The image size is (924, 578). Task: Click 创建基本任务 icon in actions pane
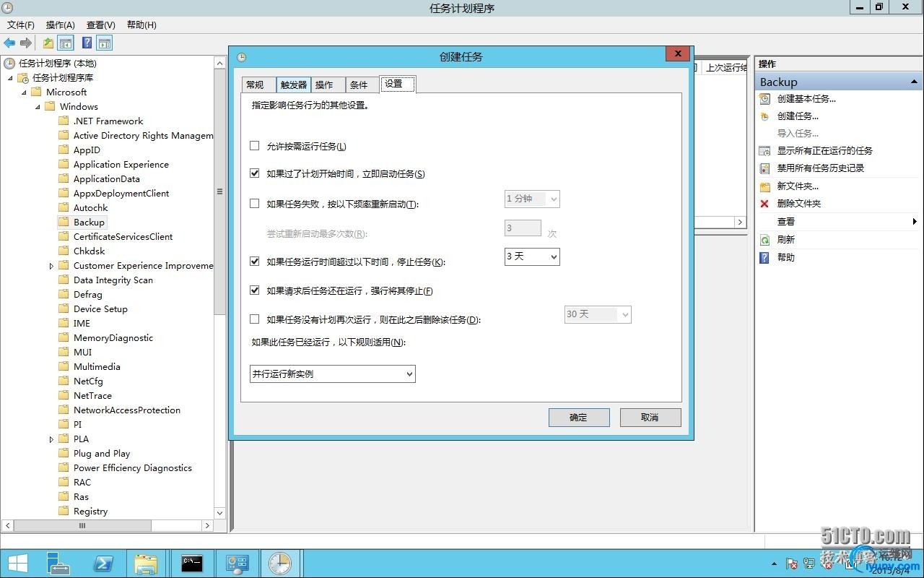[764, 99]
